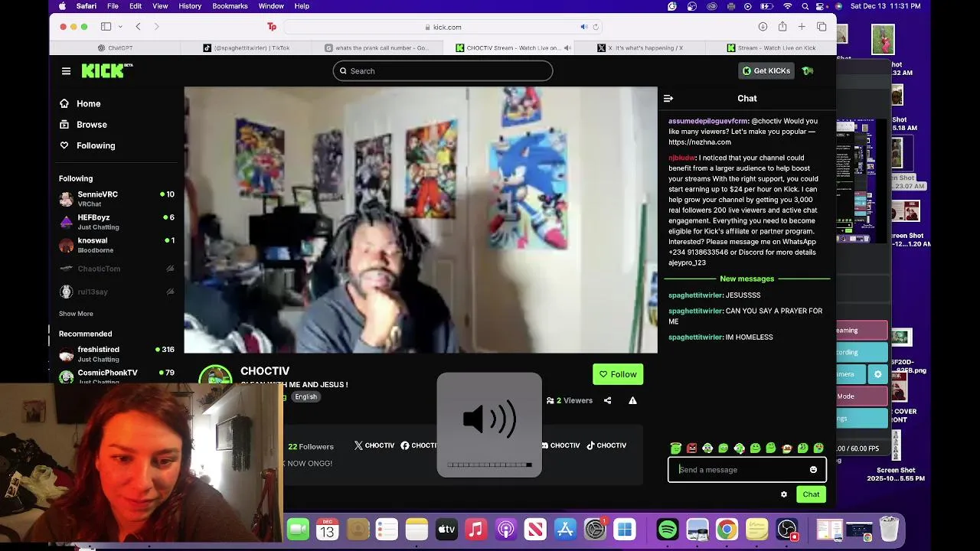
Task: Open the Safari sidebar dropdown chevron
Action: click(x=120, y=27)
